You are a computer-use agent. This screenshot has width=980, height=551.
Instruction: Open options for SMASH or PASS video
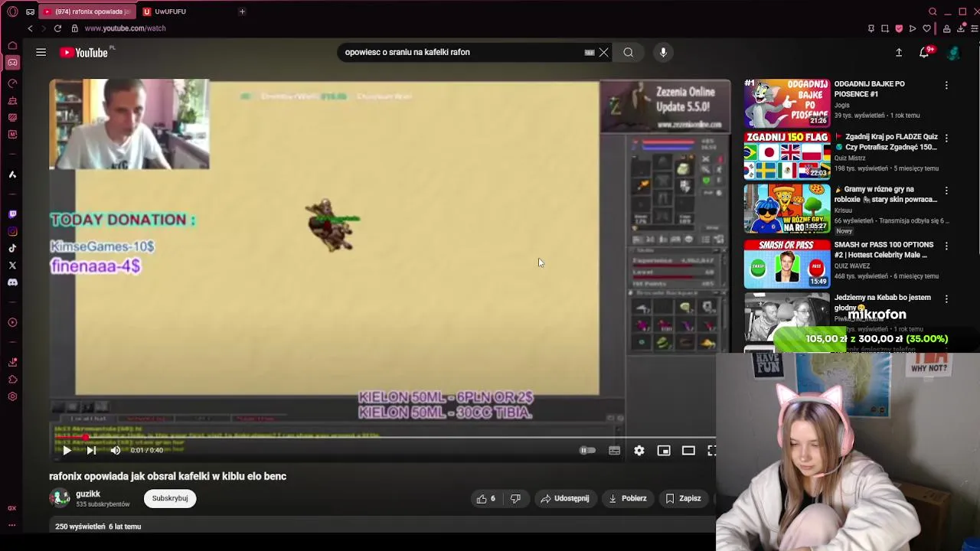pyautogui.click(x=946, y=246)
